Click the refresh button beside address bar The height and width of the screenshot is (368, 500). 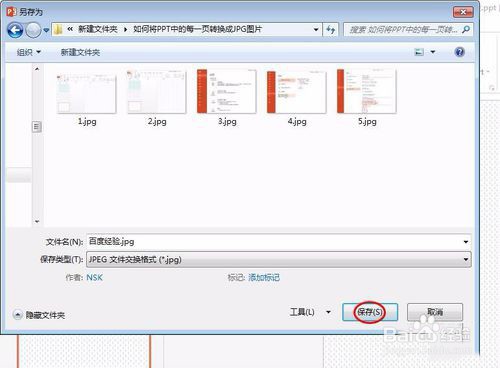[x=330, y=30]
